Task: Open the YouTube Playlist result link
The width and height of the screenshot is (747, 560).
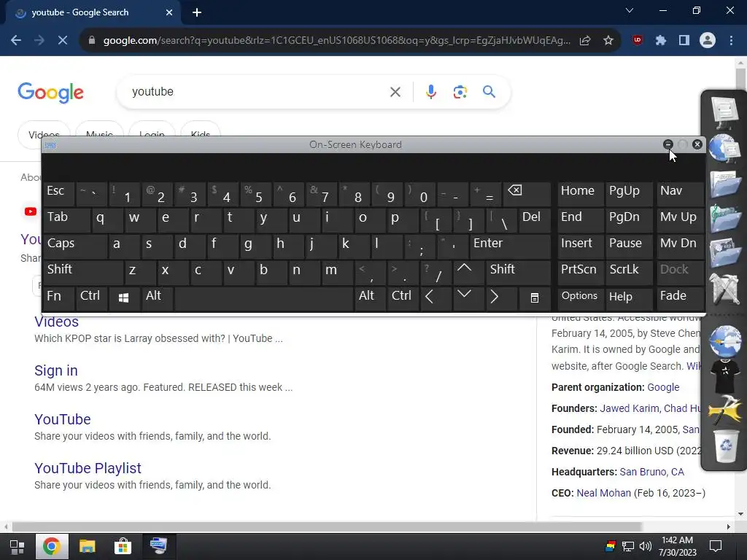Action: point(88,468)
